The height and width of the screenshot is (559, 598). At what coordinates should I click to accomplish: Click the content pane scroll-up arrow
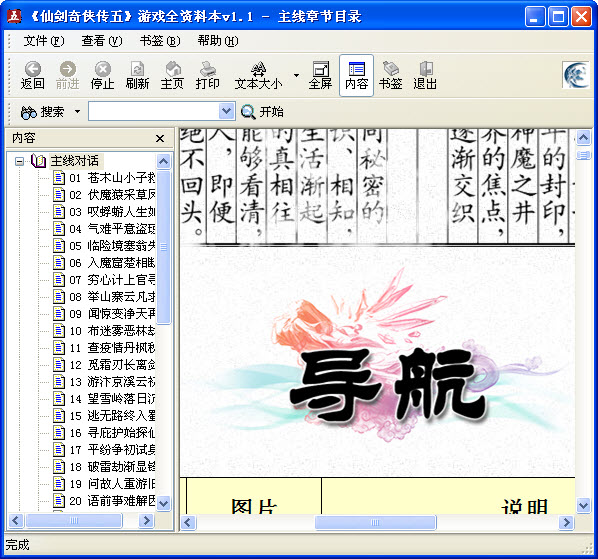pos(584,138)
